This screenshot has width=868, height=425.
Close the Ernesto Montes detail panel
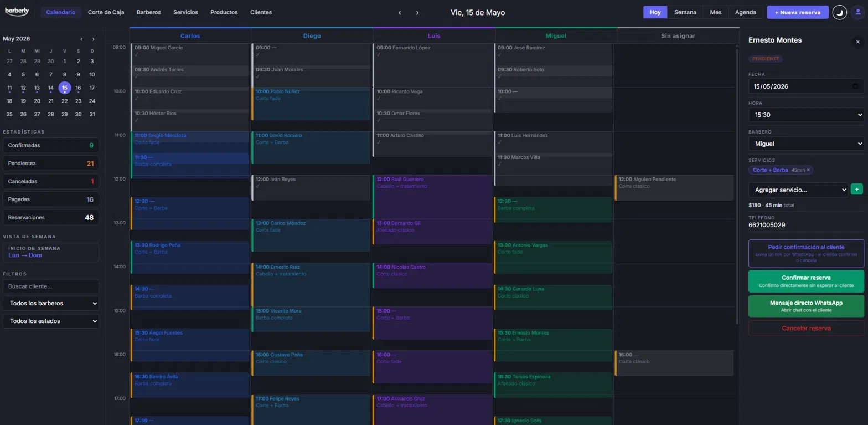coord(858,42)
